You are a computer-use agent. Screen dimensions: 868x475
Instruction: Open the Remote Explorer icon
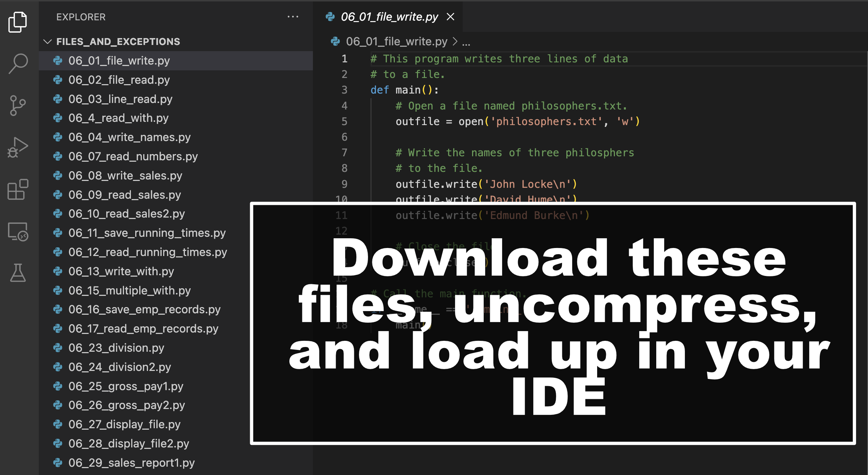click(17, 231)
